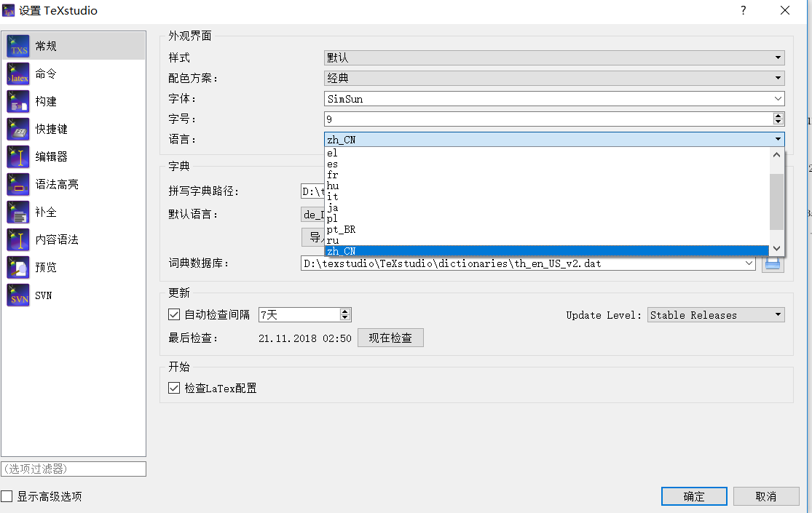
Task: Select language option es
Action: point(547,164)
